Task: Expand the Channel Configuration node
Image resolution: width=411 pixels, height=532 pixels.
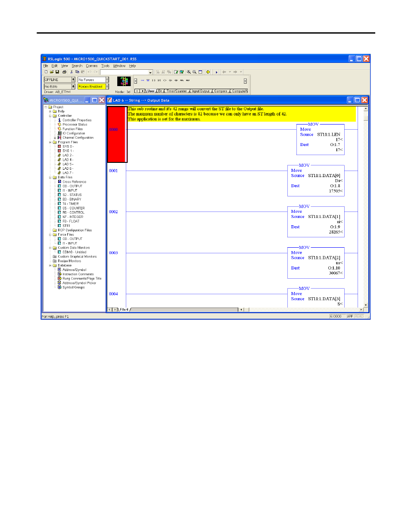Action: (55, 138)
